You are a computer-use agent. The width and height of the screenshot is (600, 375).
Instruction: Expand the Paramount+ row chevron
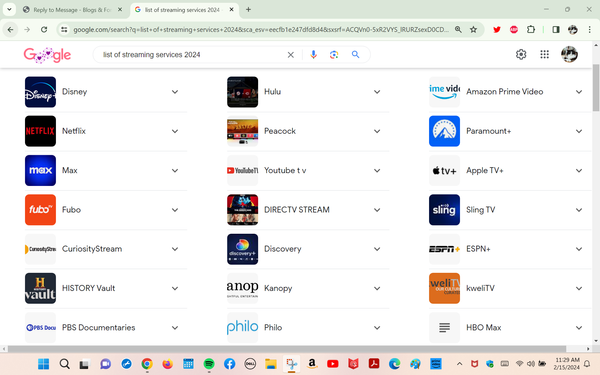[x=579, y=131]
